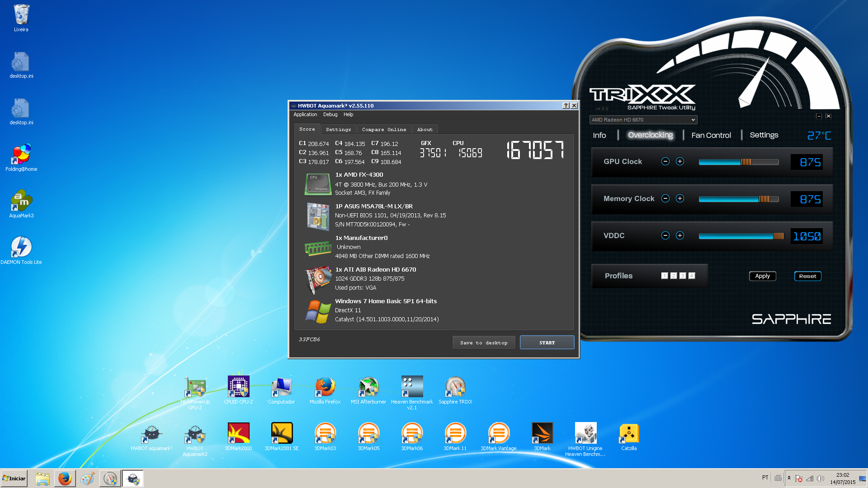Click the GPU Clock slider bar

coord(739,162)
